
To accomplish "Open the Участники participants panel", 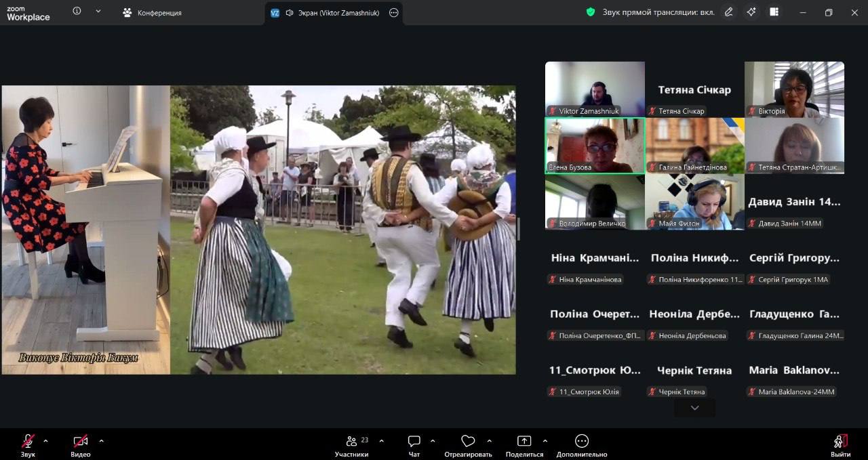I will [352, 442].
